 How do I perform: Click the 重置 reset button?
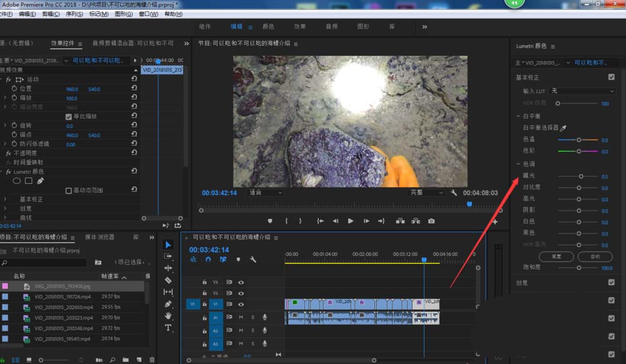(x=556, y=256)
